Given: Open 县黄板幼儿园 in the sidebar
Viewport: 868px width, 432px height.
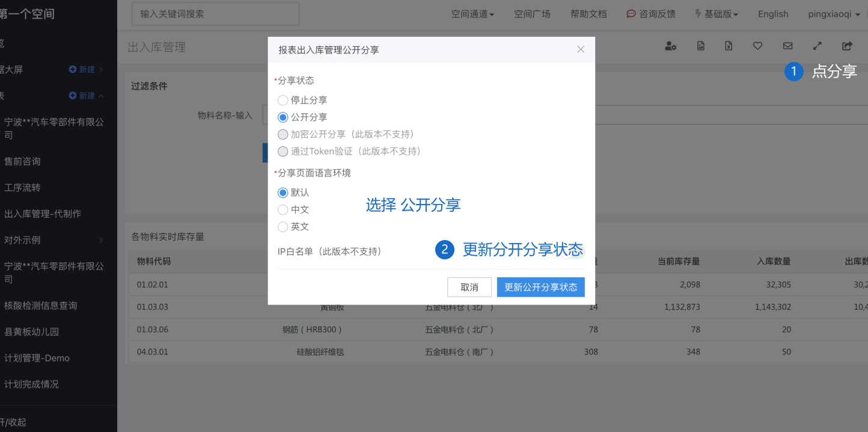Looking at the screenshot, I should tap(31, 332).
